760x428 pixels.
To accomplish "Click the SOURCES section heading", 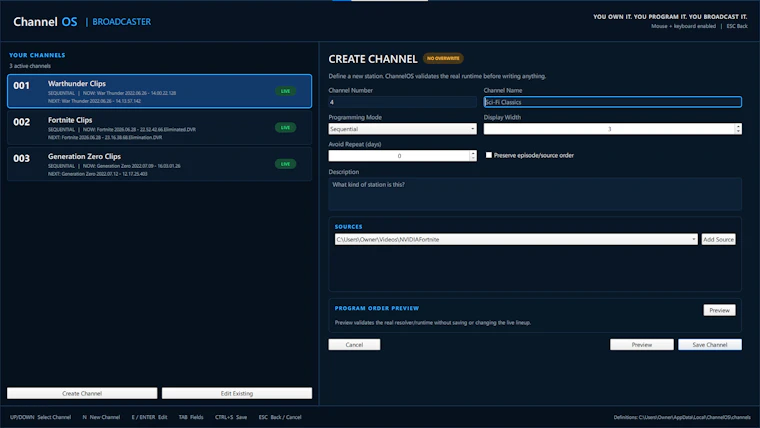I will click(x=348, y=227).
